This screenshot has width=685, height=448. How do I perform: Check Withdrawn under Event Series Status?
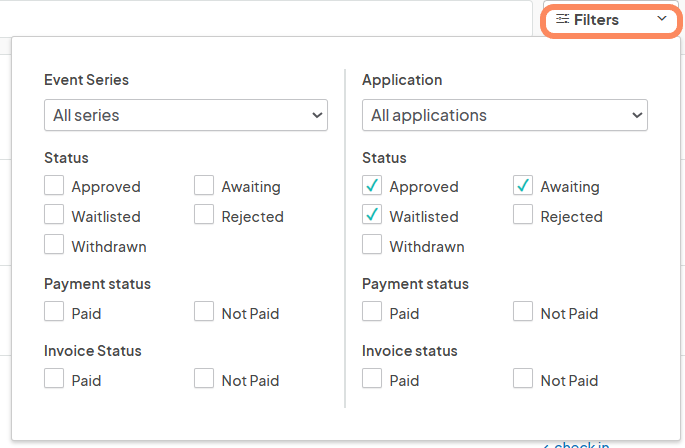(x=54, y=244)
